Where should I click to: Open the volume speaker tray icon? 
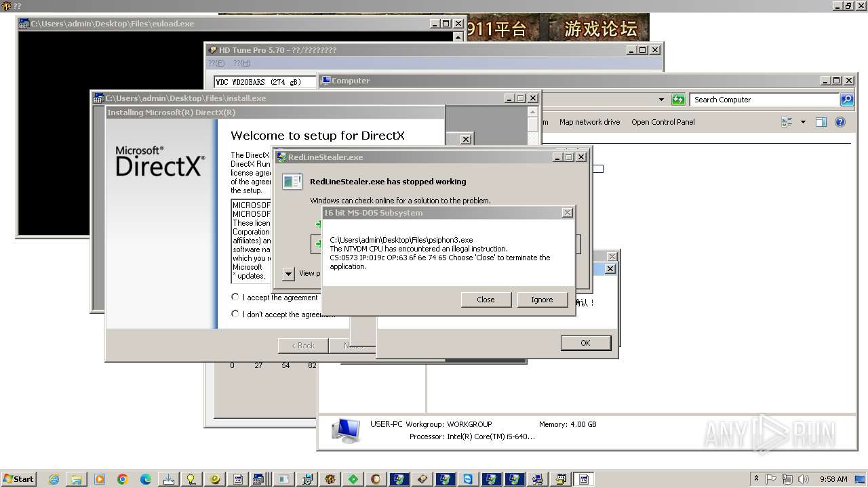click(802, 479)
